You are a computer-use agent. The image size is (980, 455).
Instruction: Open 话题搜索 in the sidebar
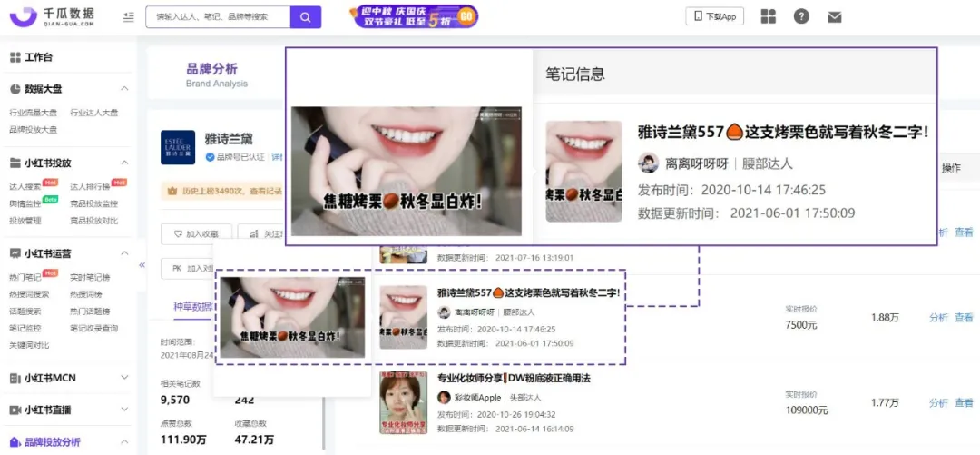click(x=25, y=311)
